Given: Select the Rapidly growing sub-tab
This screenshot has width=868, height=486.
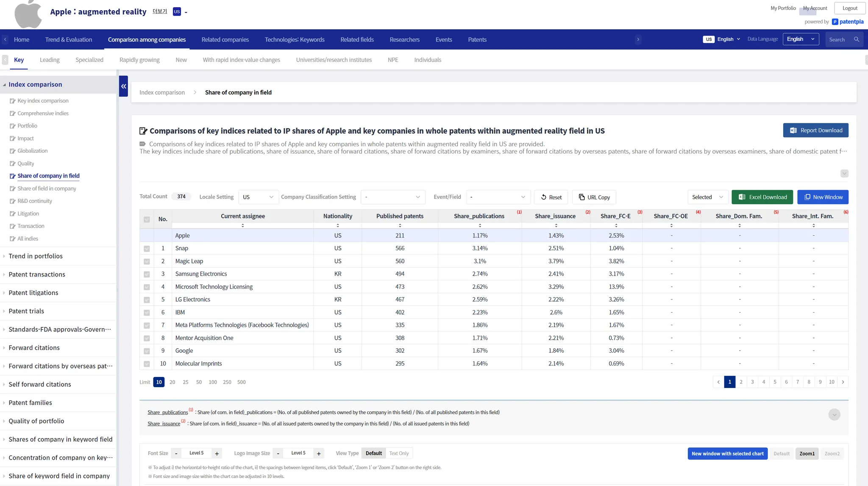Looking at the screenshot, I should point(139,60).
